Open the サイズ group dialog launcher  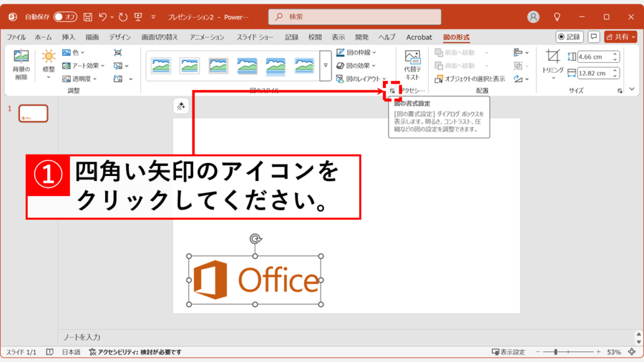[x=619, y=91]
